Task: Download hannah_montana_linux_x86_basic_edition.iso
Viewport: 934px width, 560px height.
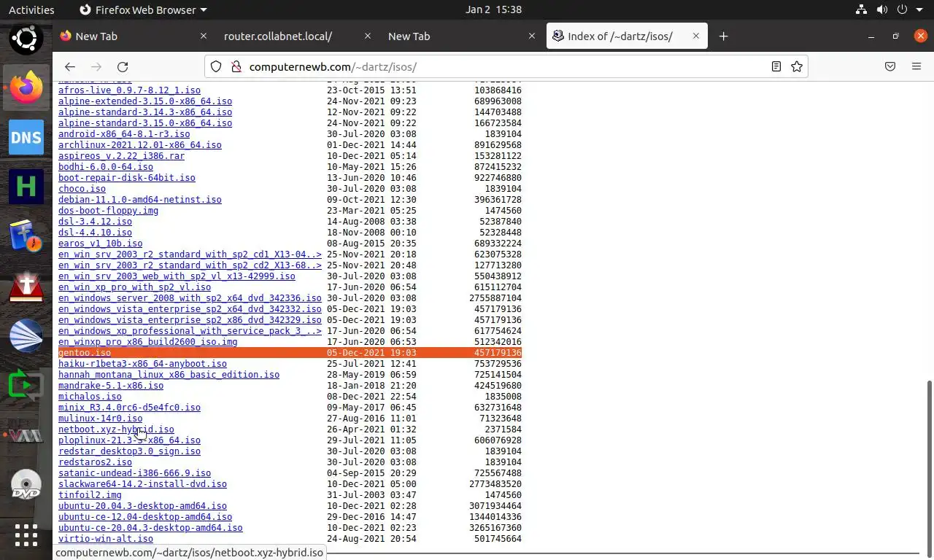Action: (x=169, y=375)
